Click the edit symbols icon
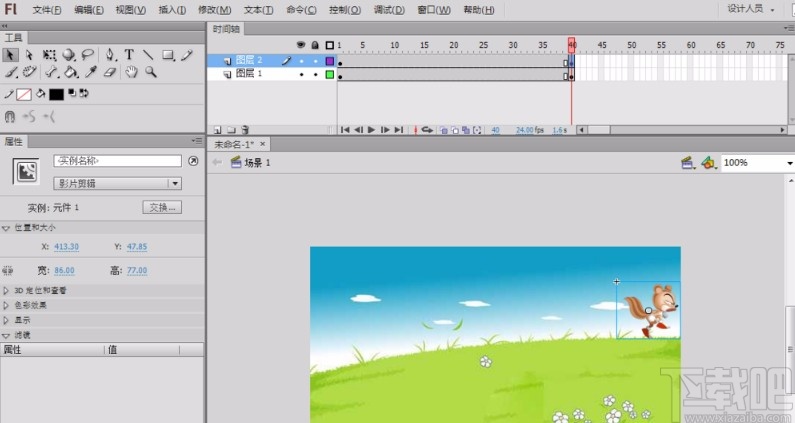The height and width of the screenshot is (423, 795). [708, 163]
